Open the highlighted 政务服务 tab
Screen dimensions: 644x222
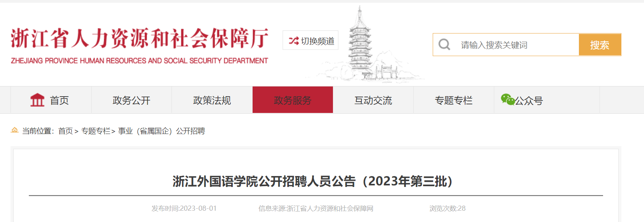pyautogui.click(x=293, y=100)
